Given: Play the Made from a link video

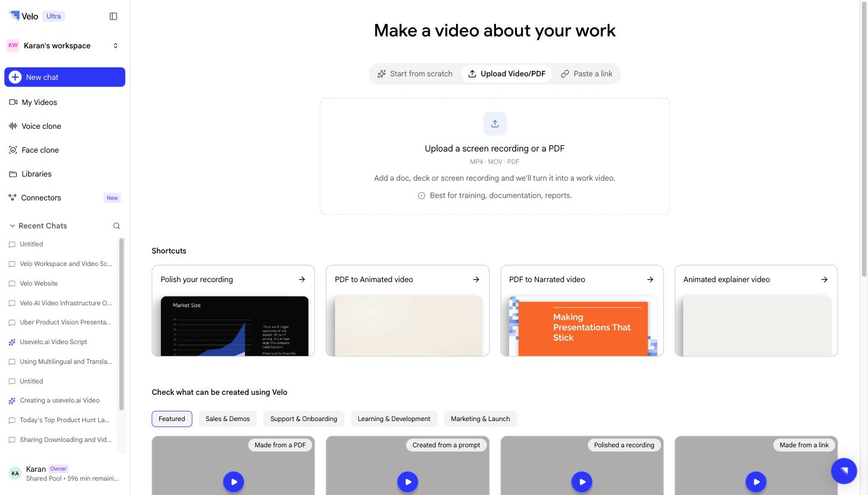Looking at the screenshot, I should click(756, 482).
